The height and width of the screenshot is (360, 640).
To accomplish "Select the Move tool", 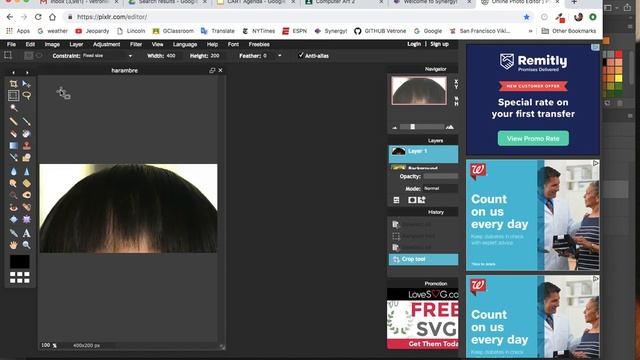I will [x=27, y=84].
